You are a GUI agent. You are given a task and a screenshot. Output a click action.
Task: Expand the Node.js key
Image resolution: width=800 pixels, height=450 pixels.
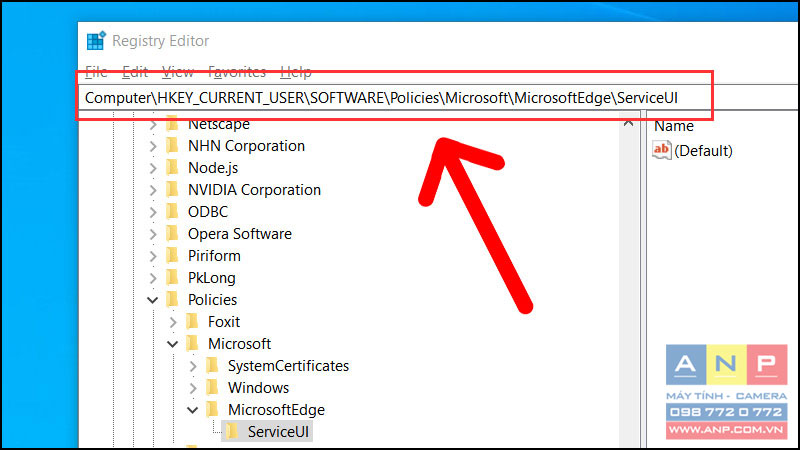click(153, 168)
